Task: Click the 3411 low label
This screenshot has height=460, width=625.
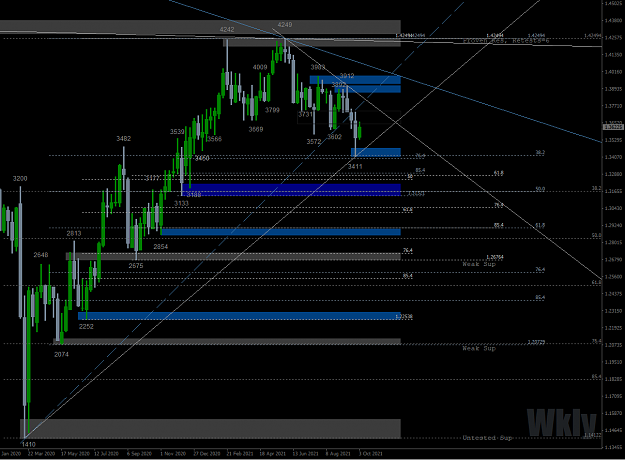Action: point(355,167)
